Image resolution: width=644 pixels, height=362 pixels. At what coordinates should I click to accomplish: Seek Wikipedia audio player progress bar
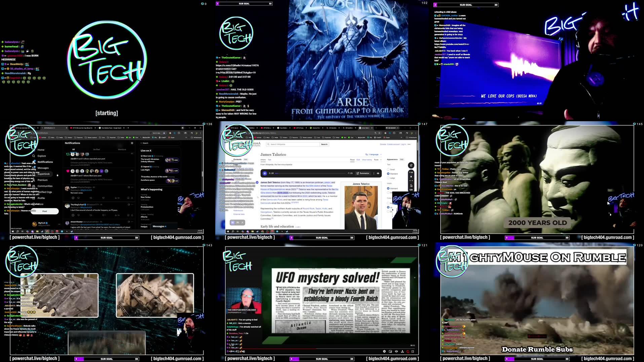pos(310,173)
